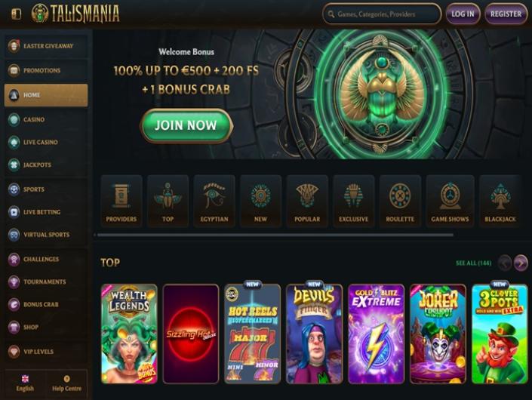Collapse the sidebar using the panel icon
The image size is (532, 400).
[17, 14]
